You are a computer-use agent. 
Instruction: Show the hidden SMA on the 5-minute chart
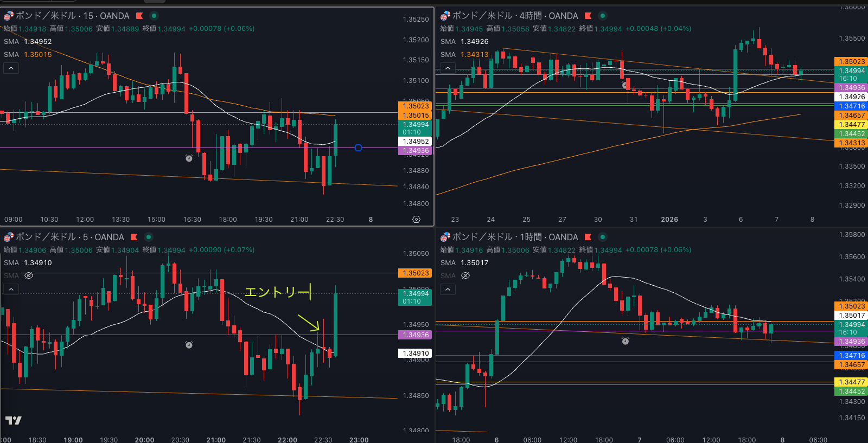(29, 276)
